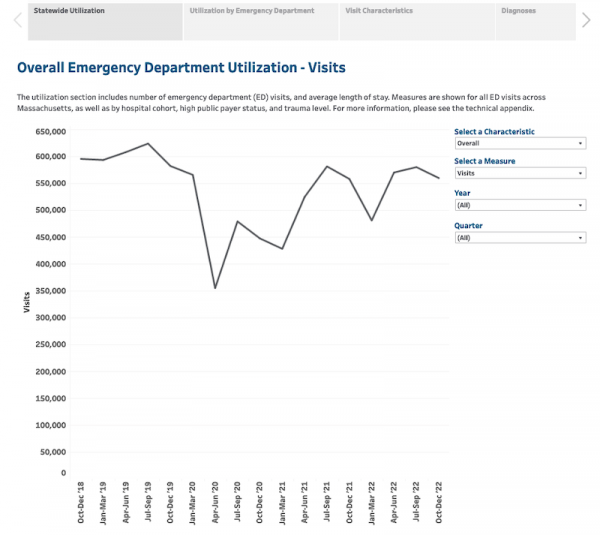The image size is (600, 535).
Task: Click the Jan-Mar '22 dip on the line
Action: click(x=372, y=220)
